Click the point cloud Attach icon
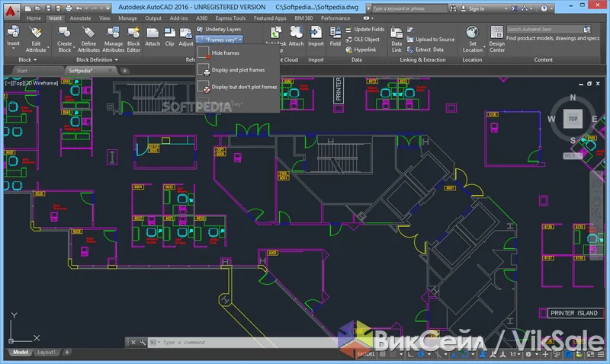Viewport: 610px width, 364px height. coord(296,32)
